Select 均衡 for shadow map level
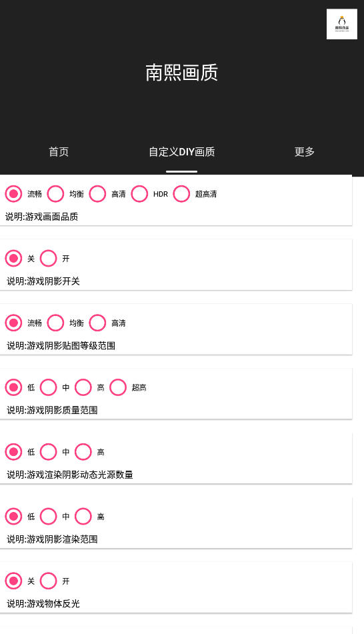 tap(55, 323)
